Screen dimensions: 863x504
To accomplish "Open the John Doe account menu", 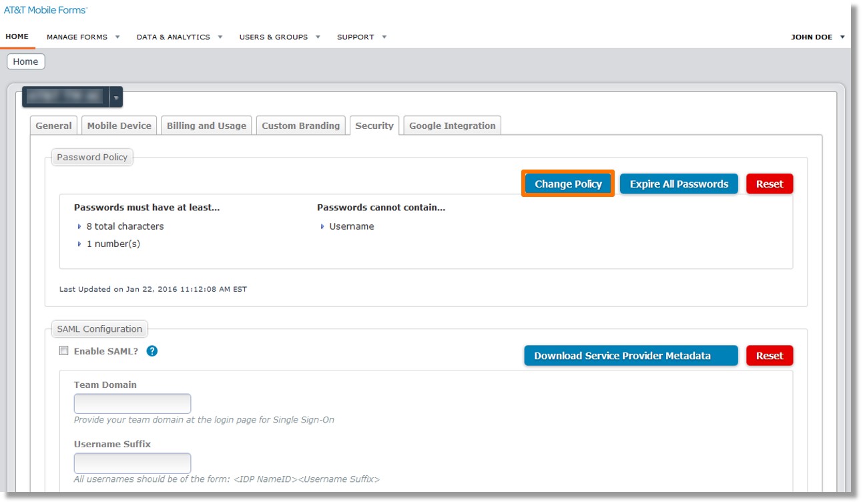I will [x=818, y=37].
